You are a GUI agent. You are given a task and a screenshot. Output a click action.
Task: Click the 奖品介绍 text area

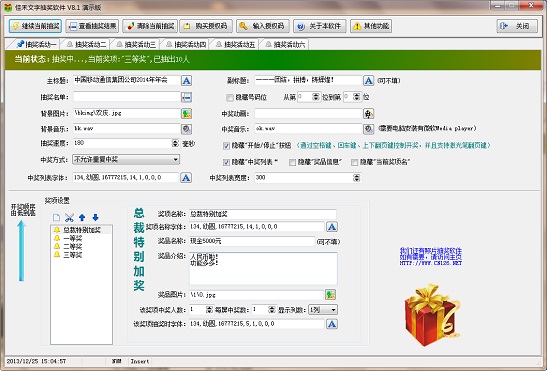tap(263, 268)
